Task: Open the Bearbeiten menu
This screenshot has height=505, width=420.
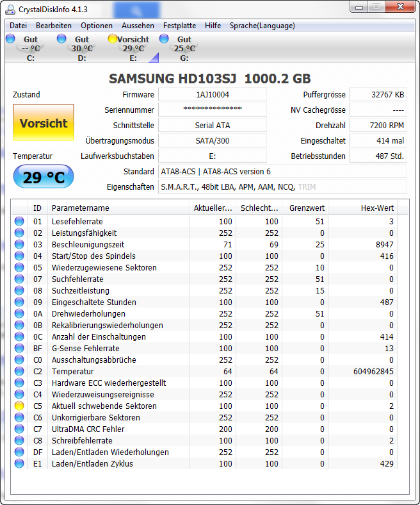Action: tap(54, 26)
